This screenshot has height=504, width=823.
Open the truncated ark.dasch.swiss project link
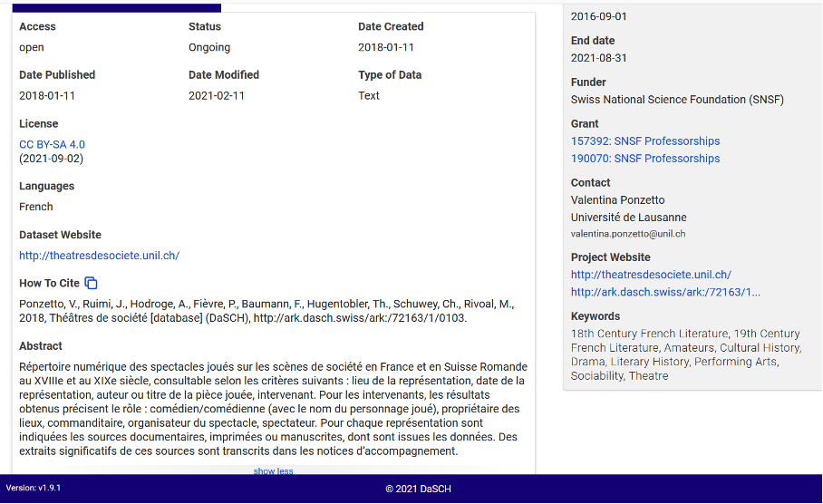[x=664, y=292]
